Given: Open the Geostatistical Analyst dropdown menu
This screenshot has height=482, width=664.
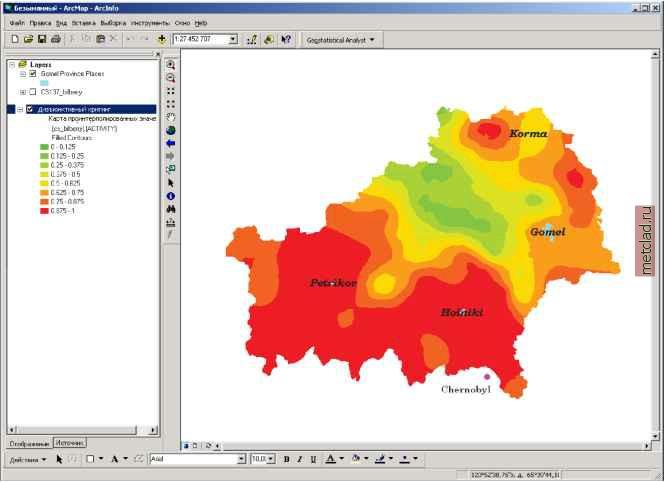Looking at the screenshot, I should click(341, 40).
